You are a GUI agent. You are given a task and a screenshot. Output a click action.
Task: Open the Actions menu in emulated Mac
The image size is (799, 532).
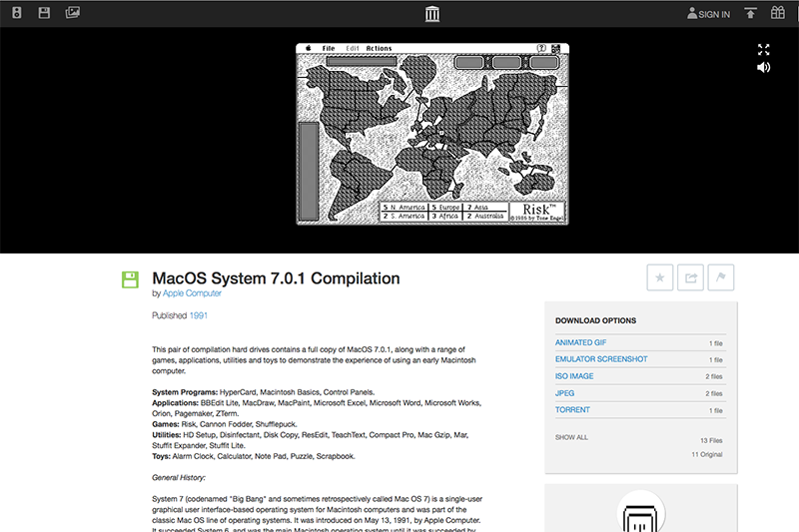pos(379,48)
